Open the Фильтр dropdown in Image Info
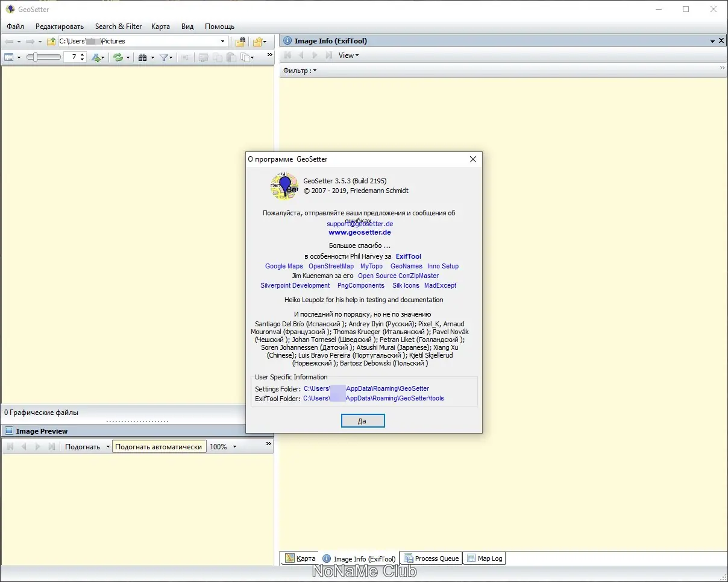This screenshot has height=582, width=728. tap(300, 71)
